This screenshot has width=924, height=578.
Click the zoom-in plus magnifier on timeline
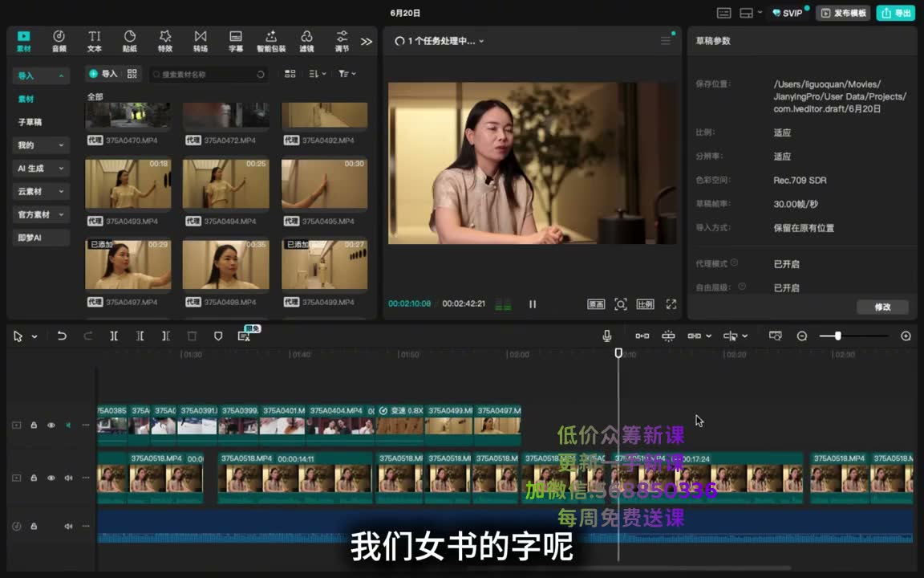[906, 336]
